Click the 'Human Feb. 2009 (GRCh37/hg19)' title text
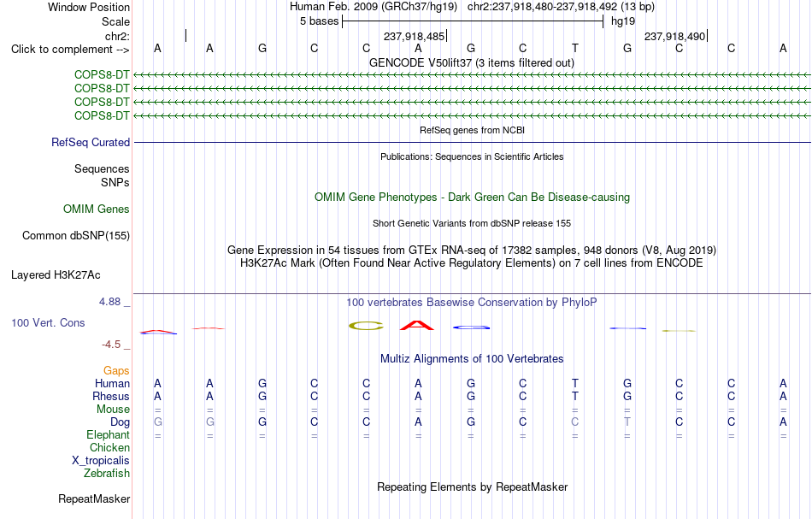 374,7
